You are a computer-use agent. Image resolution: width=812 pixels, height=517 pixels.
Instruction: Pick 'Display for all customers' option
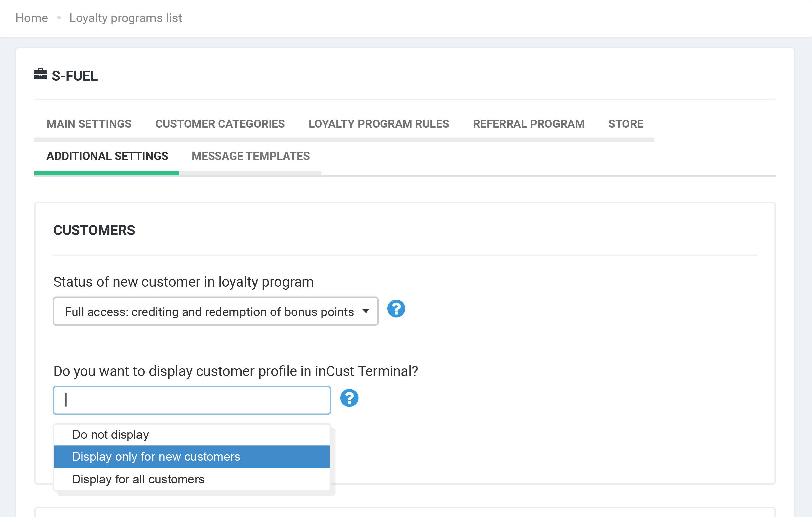(138, 479)
